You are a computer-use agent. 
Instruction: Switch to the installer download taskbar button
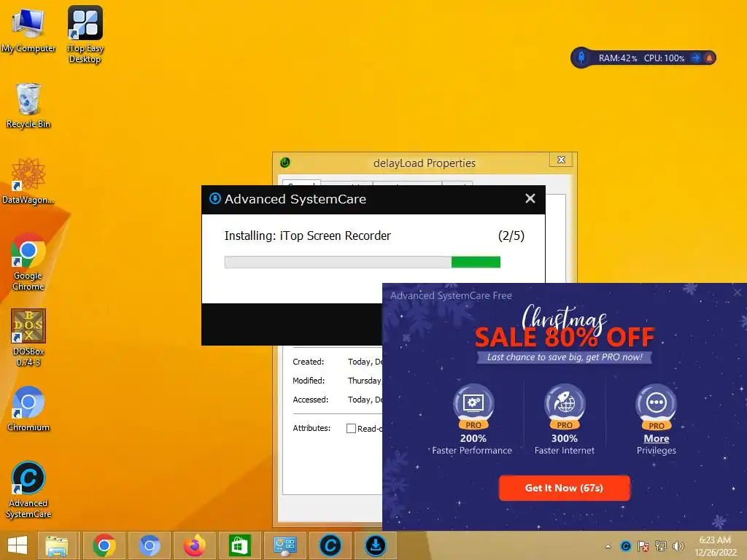pyautogui.click(x=376, y=545)
